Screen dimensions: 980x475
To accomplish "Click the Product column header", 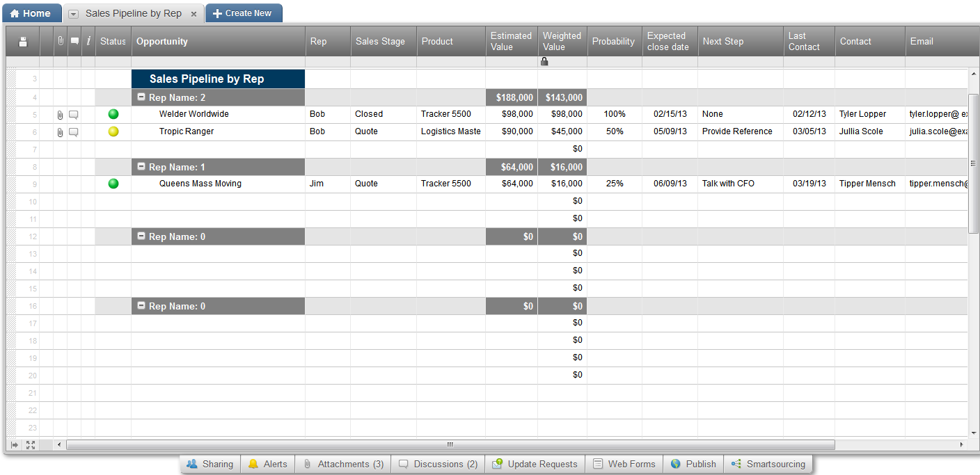I will pyautogui.click(x=451, y=41).
